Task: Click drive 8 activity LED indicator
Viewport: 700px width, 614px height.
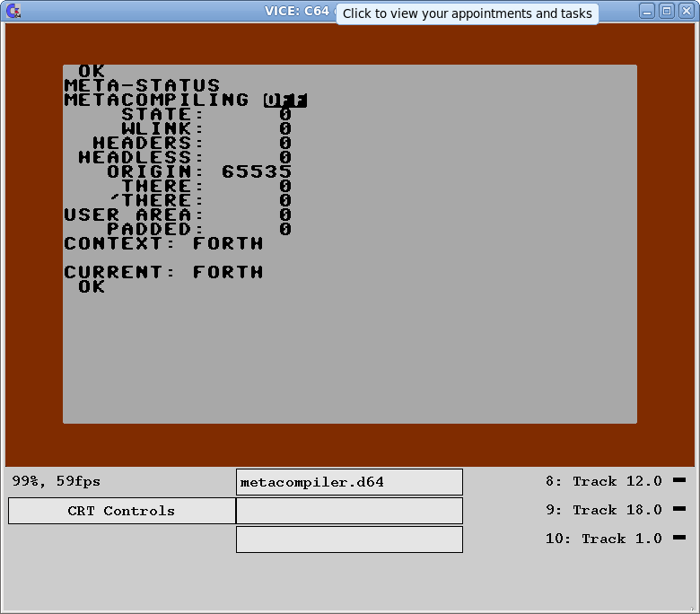Action: point(678,480)
